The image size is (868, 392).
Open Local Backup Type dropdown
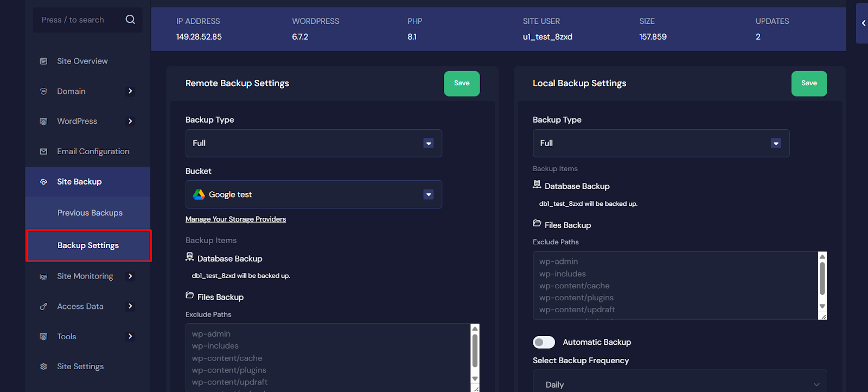661,143
